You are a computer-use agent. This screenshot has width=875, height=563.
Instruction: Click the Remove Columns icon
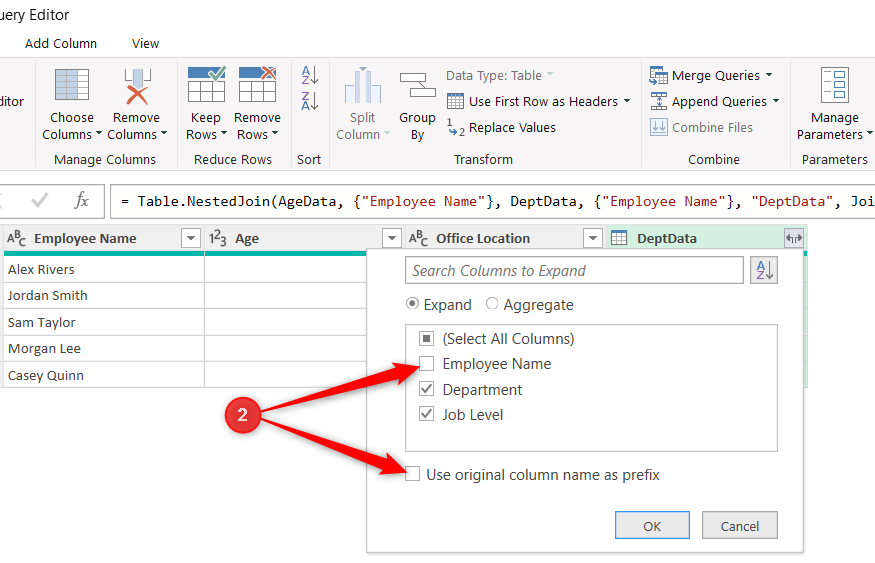[137, 87]
